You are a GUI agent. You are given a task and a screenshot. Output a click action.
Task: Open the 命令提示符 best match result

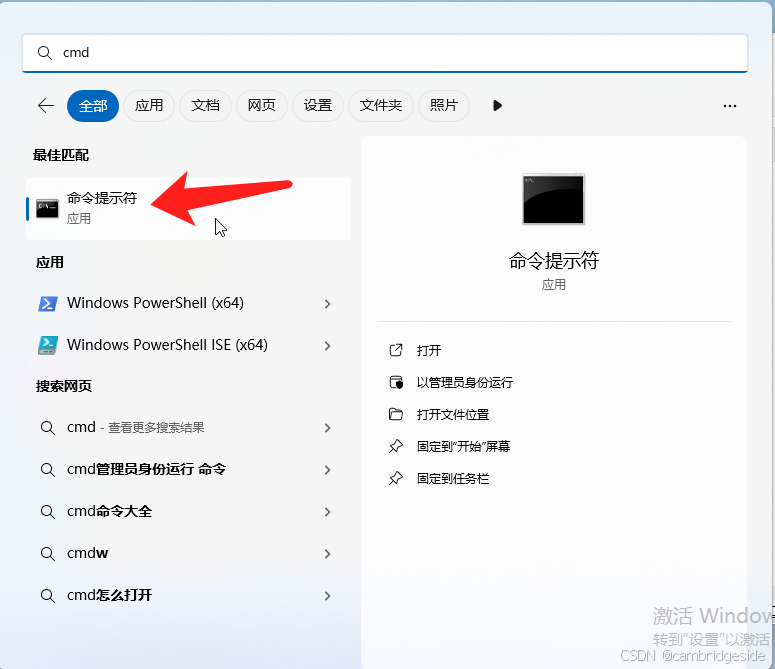click(188, 209)
